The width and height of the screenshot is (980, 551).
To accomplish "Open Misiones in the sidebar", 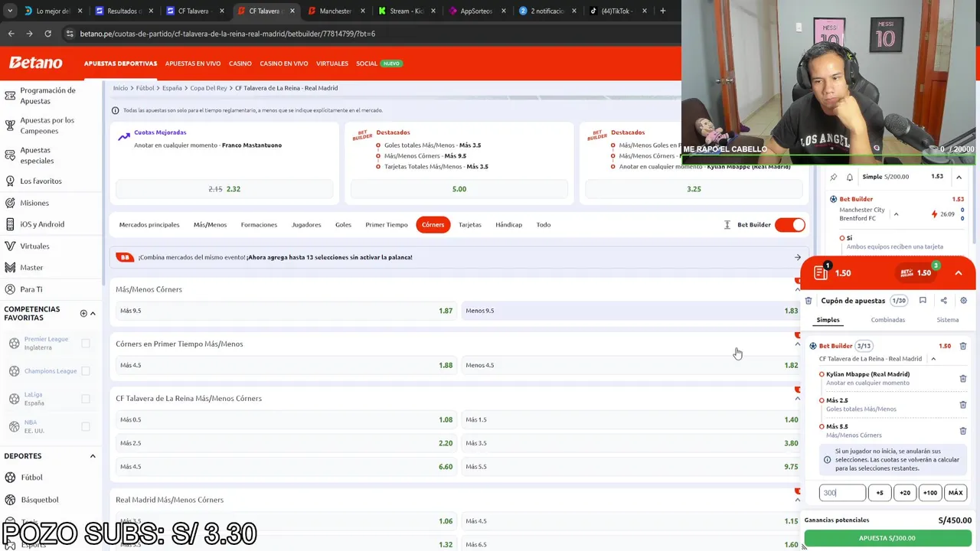I will [x=34, y=203].
